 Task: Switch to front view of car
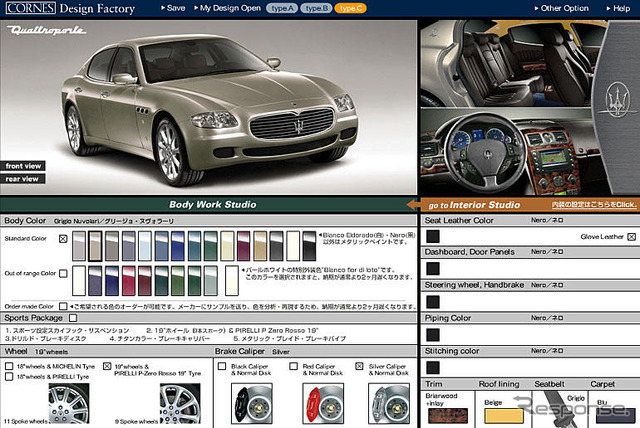tap(23, 166)
